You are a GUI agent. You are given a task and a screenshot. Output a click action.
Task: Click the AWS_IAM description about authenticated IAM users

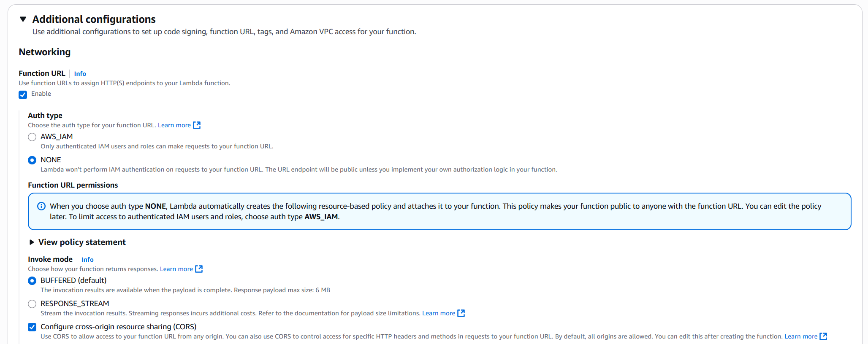[157, 146]
